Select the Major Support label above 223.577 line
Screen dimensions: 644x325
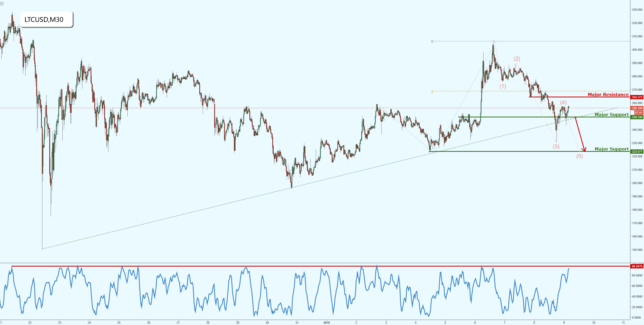[x=611, y=149]
